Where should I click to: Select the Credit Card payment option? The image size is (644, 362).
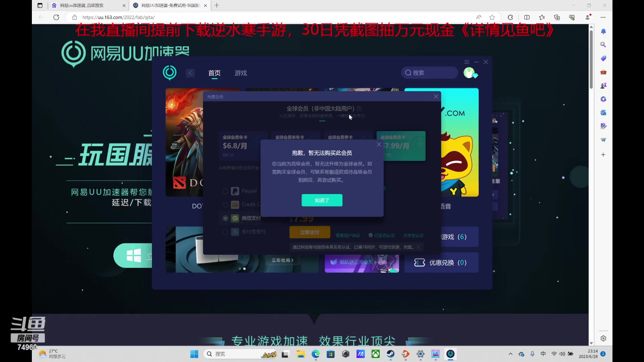point(225,204)
